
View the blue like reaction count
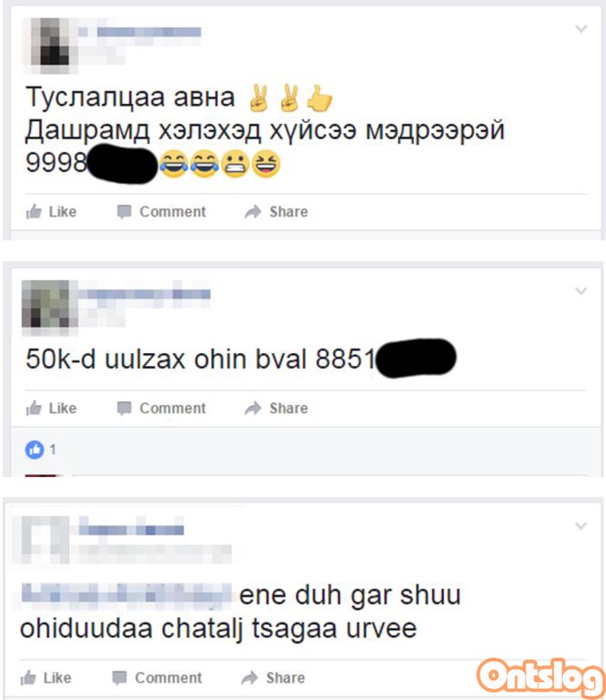click(41, 450)
